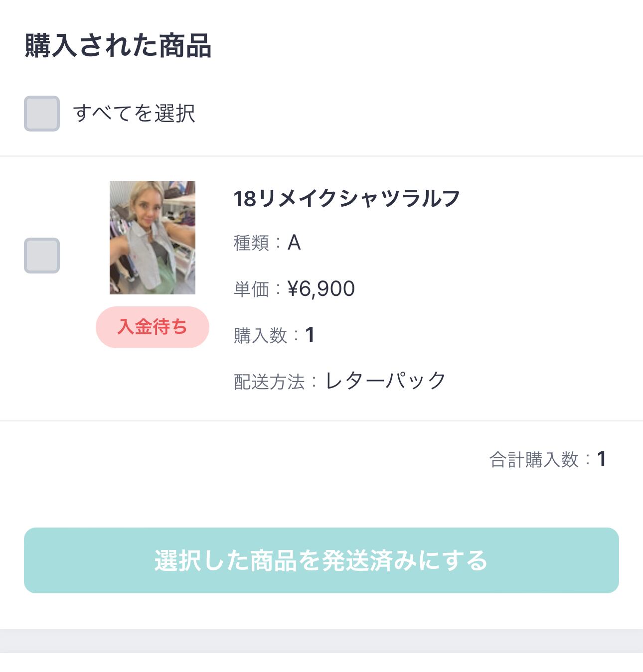This screenshot has width=643, height=672.
Task: Click the gray section bar at bottom
Action: pos(321,641)
